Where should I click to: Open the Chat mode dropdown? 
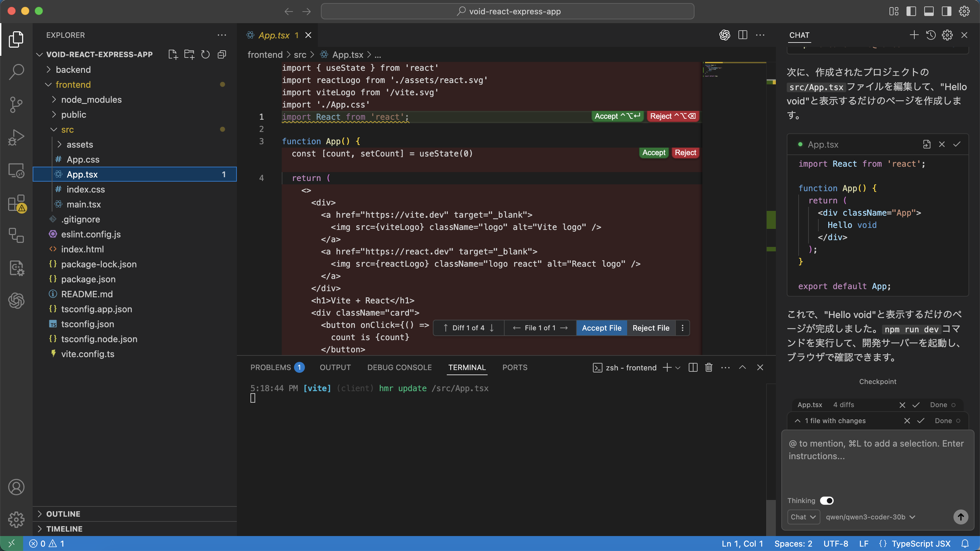click(x=803, y=517)
